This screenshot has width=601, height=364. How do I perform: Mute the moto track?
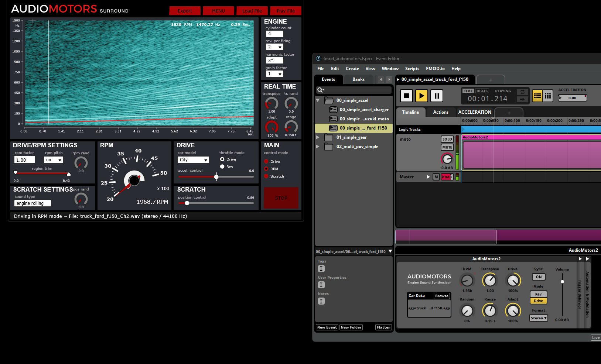[447, 147]
